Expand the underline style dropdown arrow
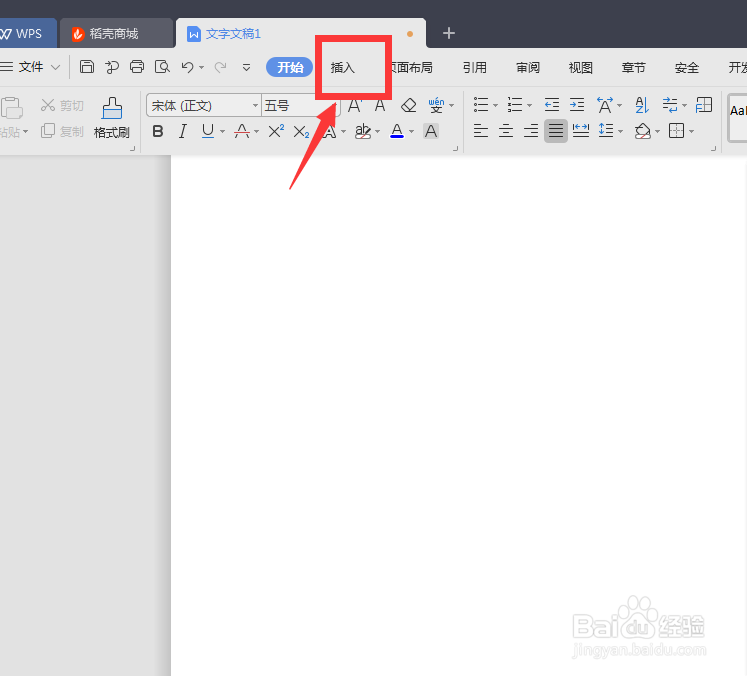 (222, 132)
